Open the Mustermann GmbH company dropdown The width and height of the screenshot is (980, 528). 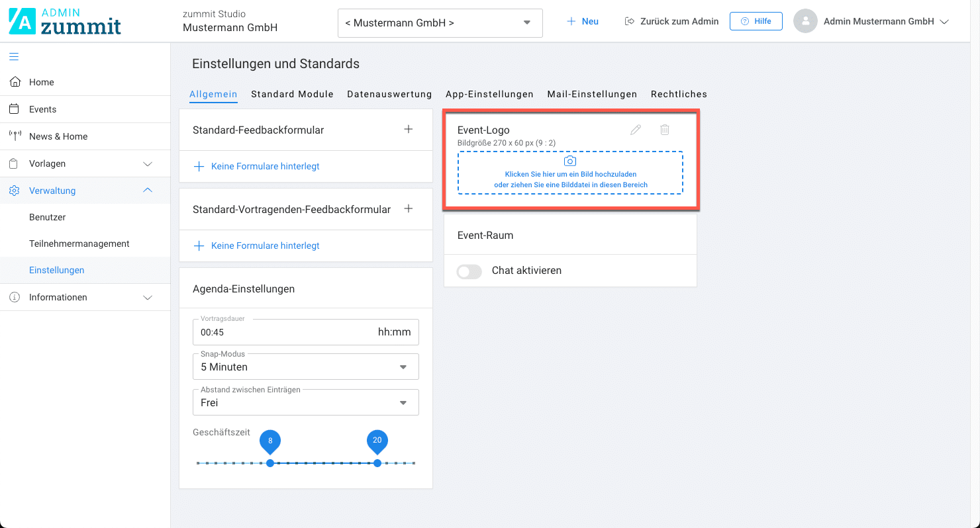pos(440,23)
